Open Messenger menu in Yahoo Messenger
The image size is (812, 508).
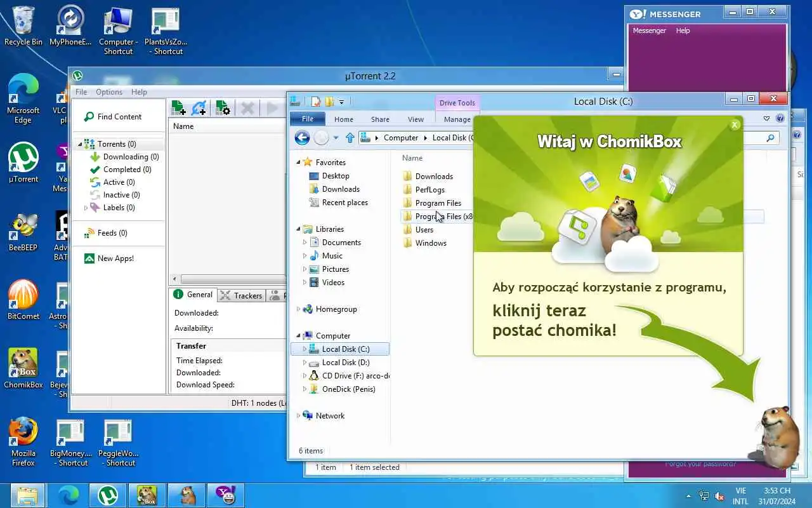650,30
